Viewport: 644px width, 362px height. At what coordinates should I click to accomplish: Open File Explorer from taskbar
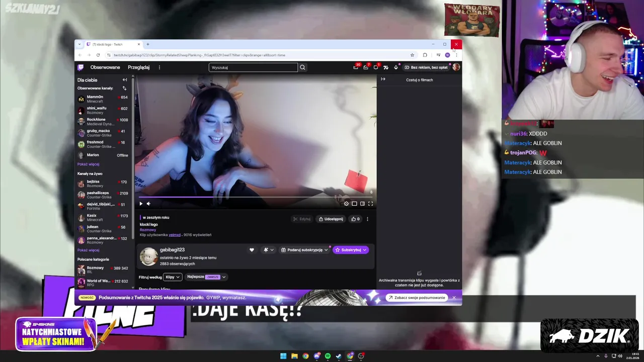pyautogui.click(x=294, y=356)
